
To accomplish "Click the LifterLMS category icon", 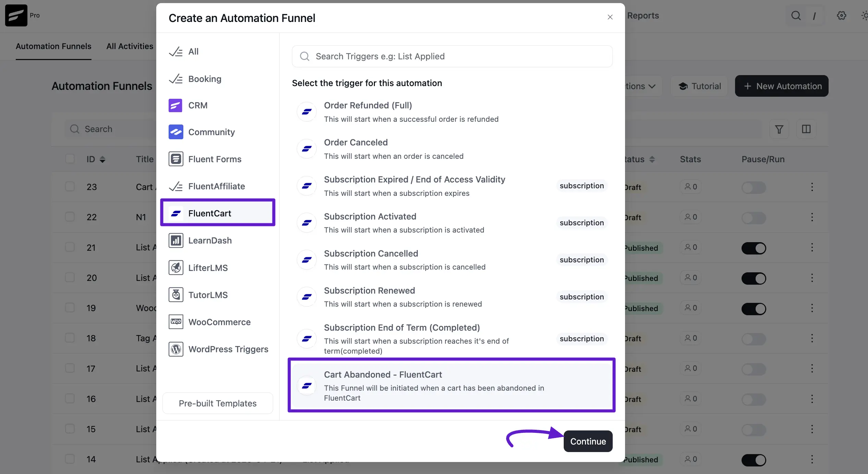I will point(176,268).
